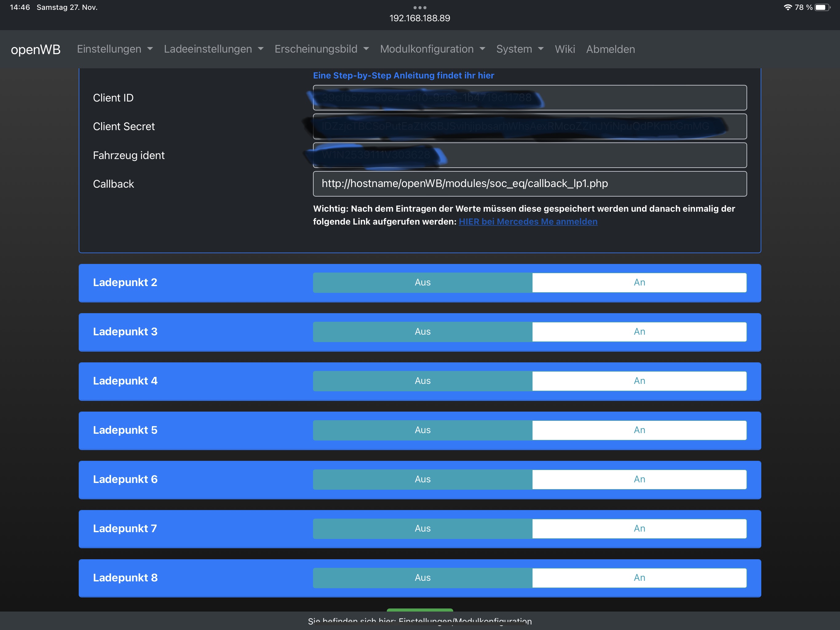Tap the WiFi status icon
The height and width of the screenshot is (630, 840).
(x=788, y=7)
